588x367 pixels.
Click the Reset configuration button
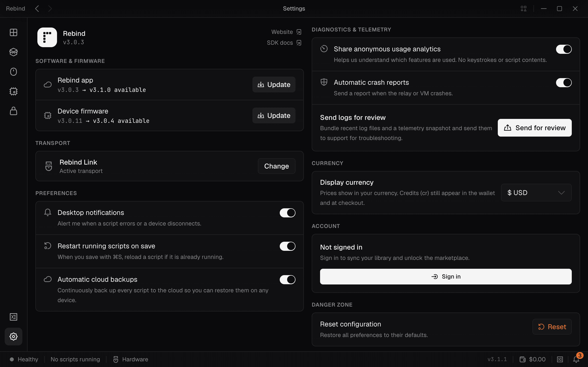pos(552,327)
